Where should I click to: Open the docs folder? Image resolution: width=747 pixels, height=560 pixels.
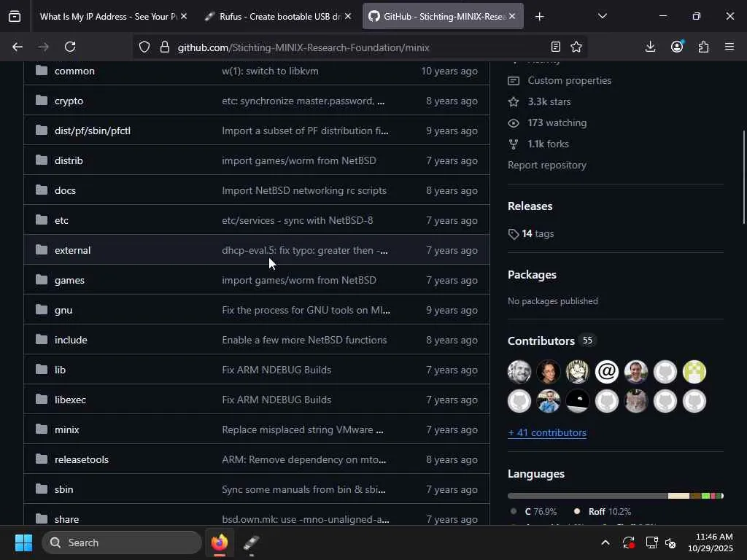[x=65, y=190]
